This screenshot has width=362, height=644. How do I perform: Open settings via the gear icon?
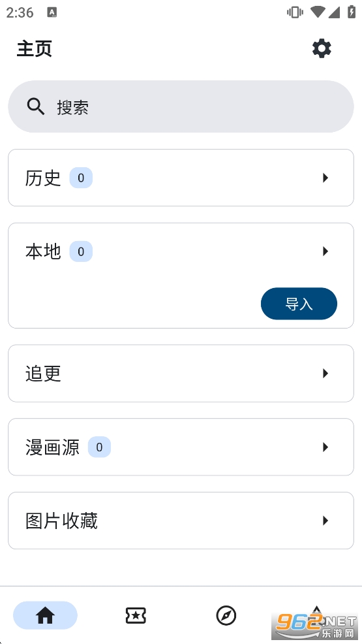[x=322, y=49]
